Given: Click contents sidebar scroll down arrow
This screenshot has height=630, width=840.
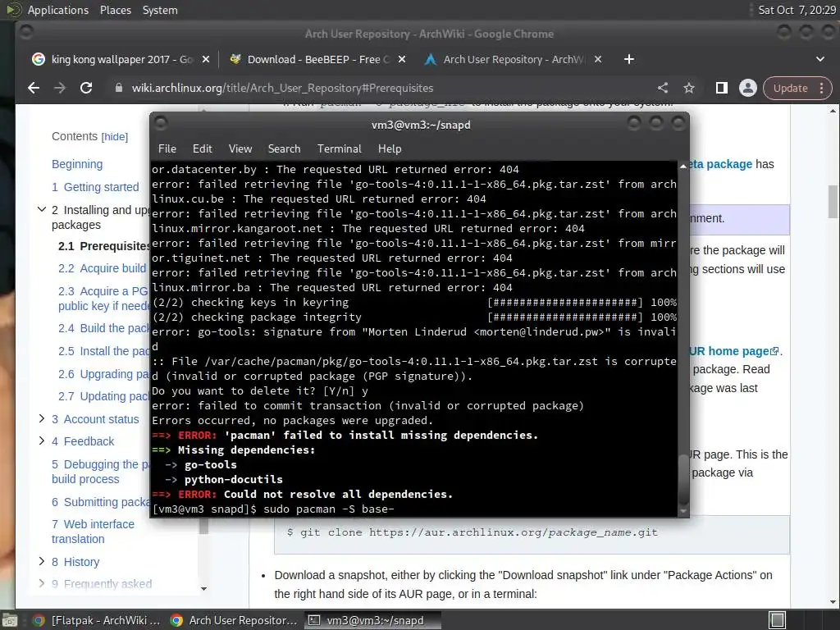Looking at the screenshot, I should [x=203, y=589].
